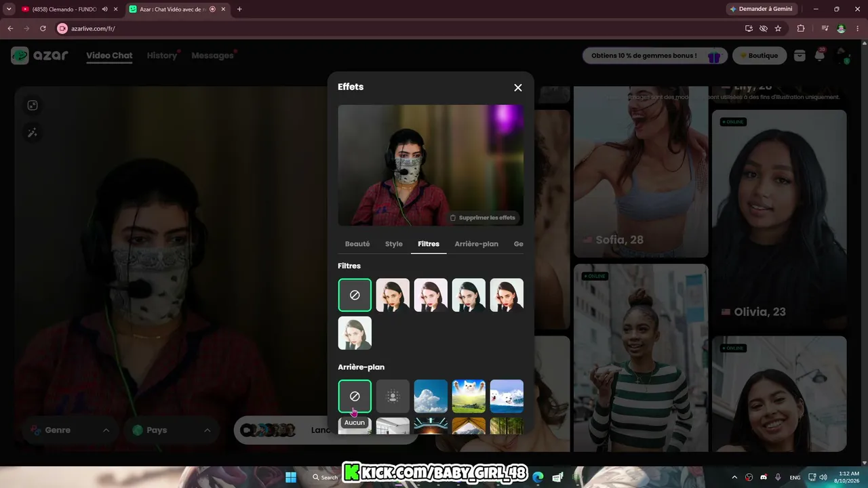The height and width of the screenshot is (488, 868).
Task: Choose the blur background option
Action: (393, 396)
